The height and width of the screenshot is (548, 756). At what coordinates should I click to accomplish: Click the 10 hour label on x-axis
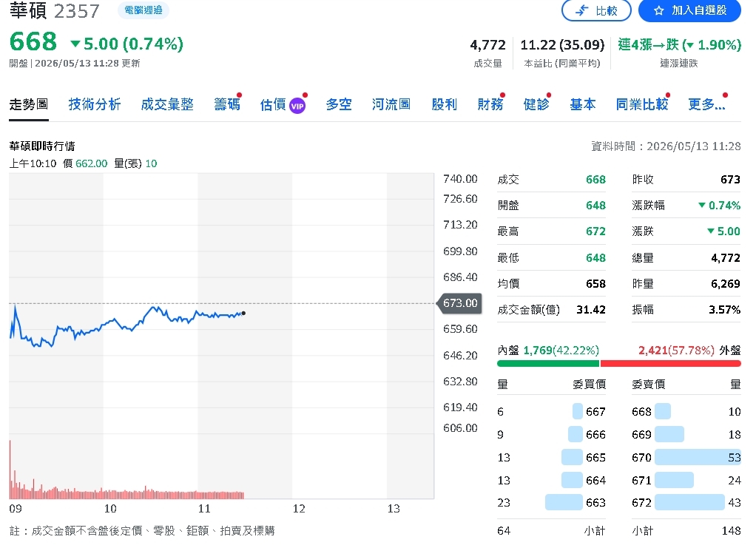[110, 509]
